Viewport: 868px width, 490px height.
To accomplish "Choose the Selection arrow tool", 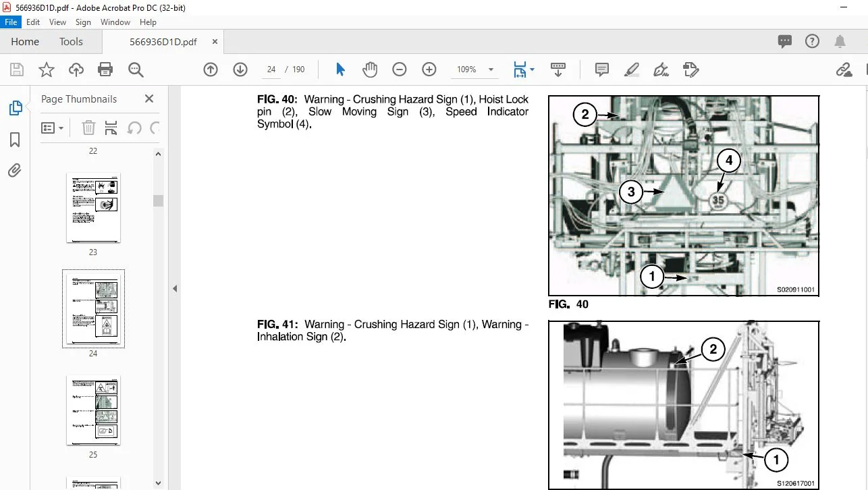I will 340,70.
